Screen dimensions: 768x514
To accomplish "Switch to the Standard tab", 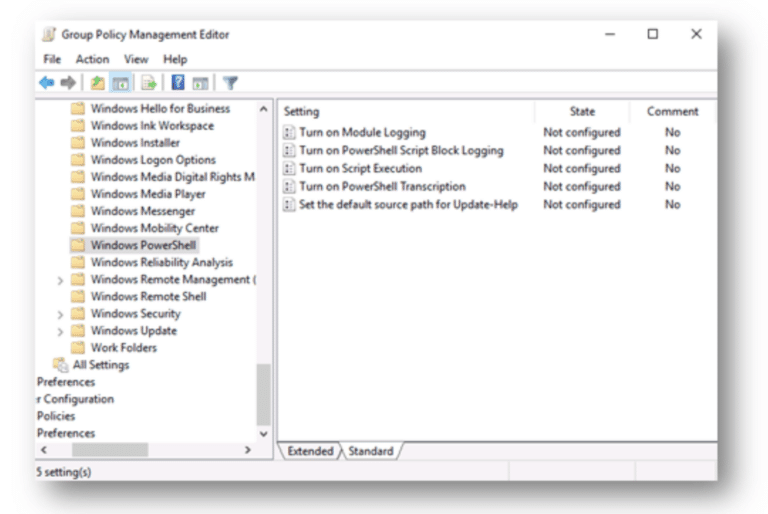I will point(371,451).
